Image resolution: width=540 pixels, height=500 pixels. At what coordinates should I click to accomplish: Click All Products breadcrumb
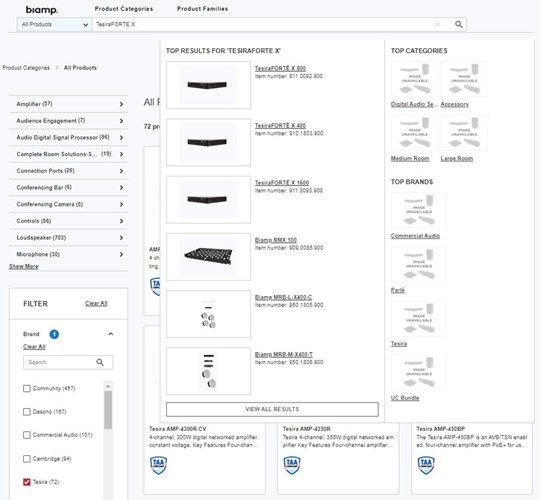[80, 68]
